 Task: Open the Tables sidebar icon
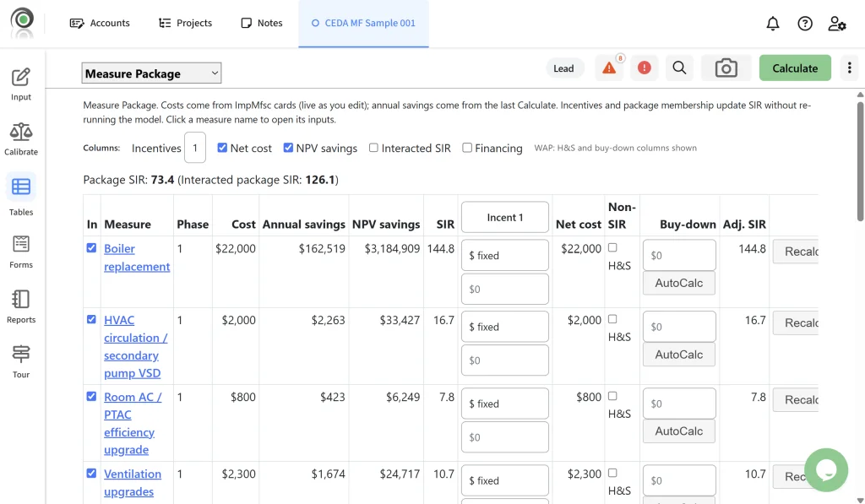coord(21,187)
